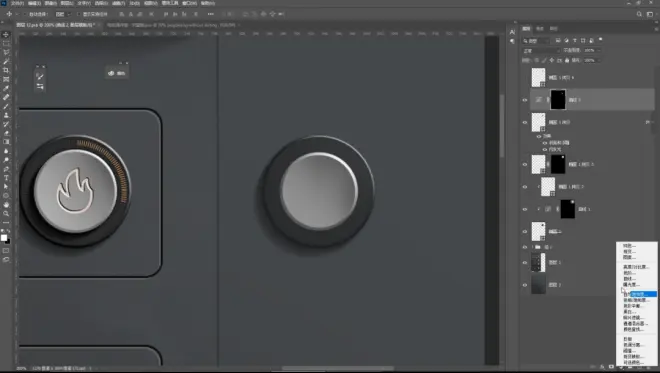Click the three-dots more options button in the options bar
The width and height of the screenshot is (660, 373).
[x=210, y=14]
